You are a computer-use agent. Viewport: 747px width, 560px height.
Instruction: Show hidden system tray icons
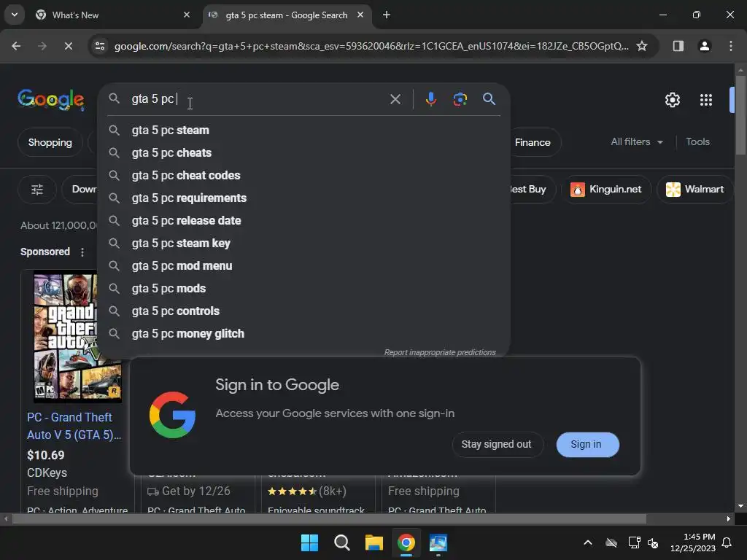(588, 542)
